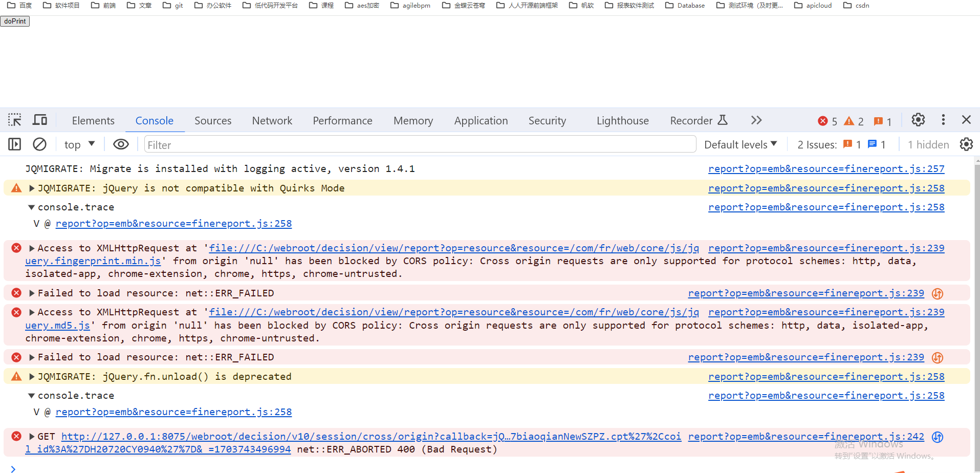The image size is (980, 473).
Task: Click the second Failed to load resource reload icon
Action: point(938,357)
